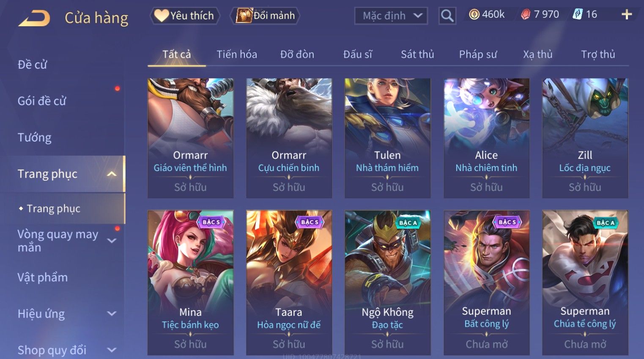Open the Đổi mảnh exchange button
This screenshot has height=359, width=644.
pos(265,16)
